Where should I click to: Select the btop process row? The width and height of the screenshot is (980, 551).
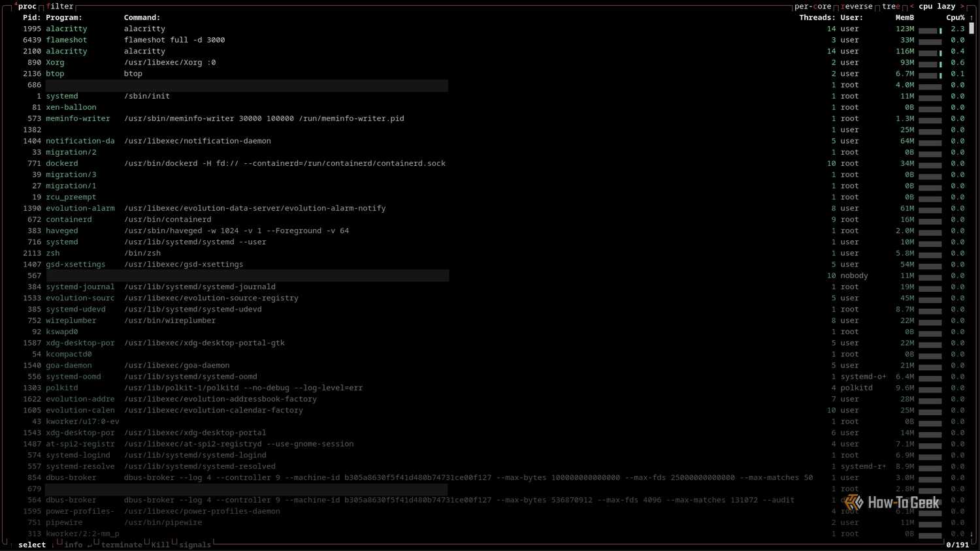click(493, 74)
